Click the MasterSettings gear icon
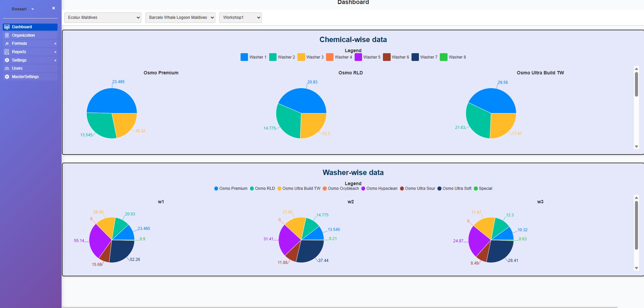 click(x=7, y=77)
